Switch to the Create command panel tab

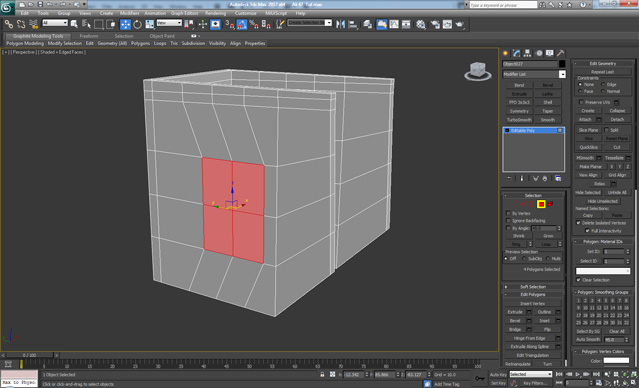point(506,53)
